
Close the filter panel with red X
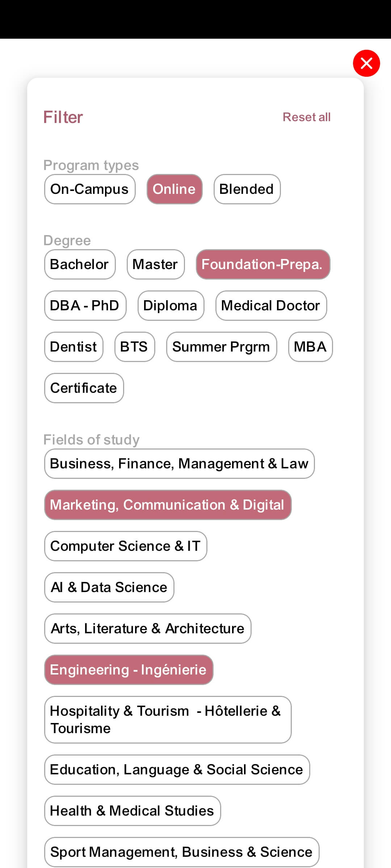click(x=366, y=63)
